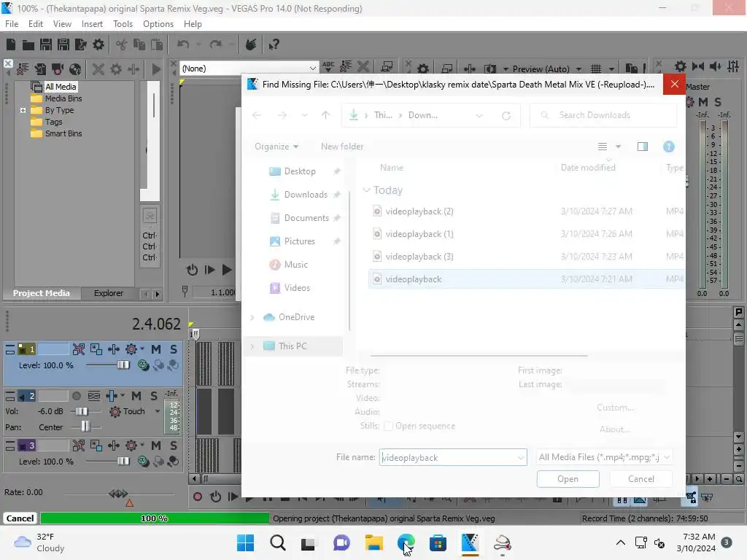Screen dimensions: 747x560
Task: Click the Interactive Tutorials hand icon
Action: pyautogui.click(x=251, y=44)
